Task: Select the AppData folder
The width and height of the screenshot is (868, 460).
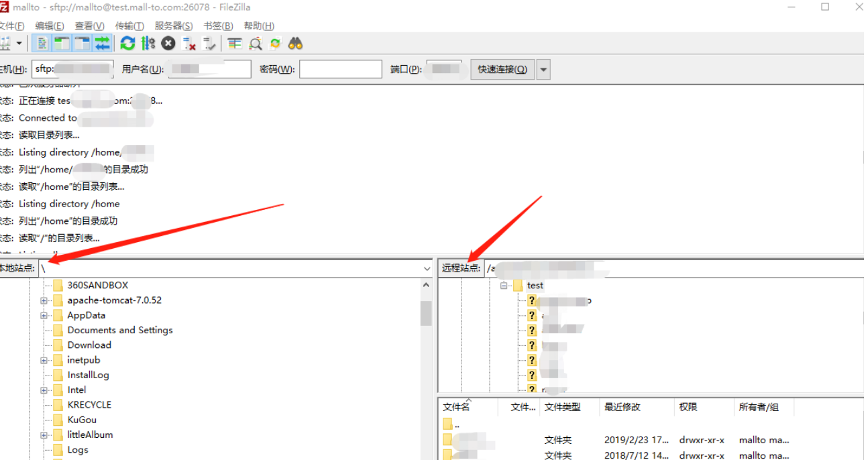Action: tap(86, 315)
